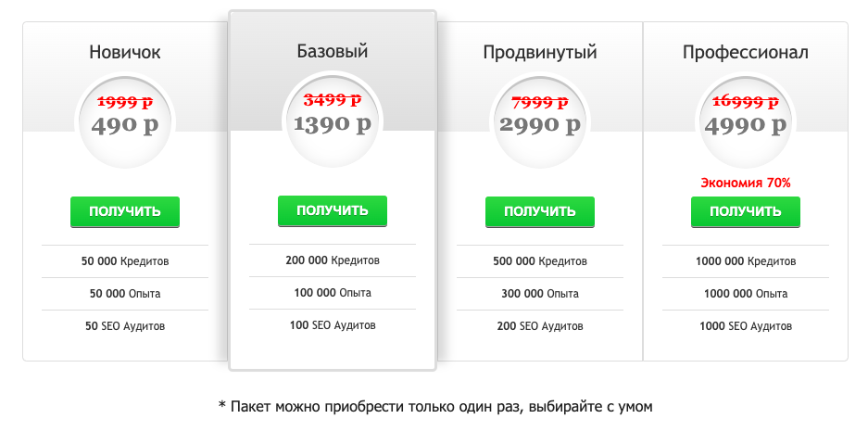Screen dimensions: 868x444
Task: Select the Новичок plan title
Action: 125,53
